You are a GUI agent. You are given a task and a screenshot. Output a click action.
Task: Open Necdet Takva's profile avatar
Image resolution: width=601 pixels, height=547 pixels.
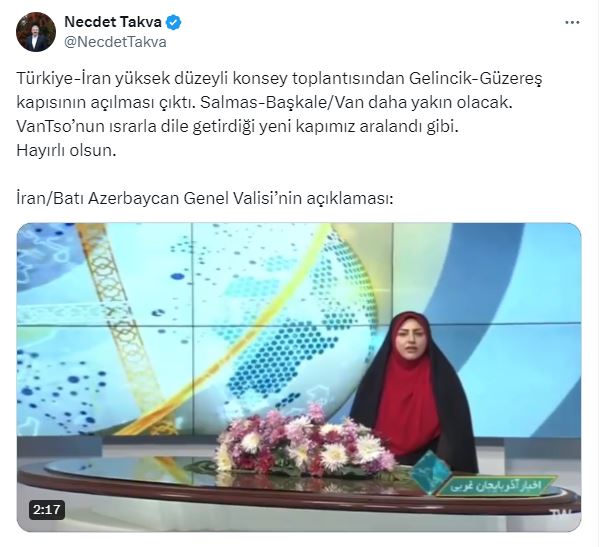point(36,32)
